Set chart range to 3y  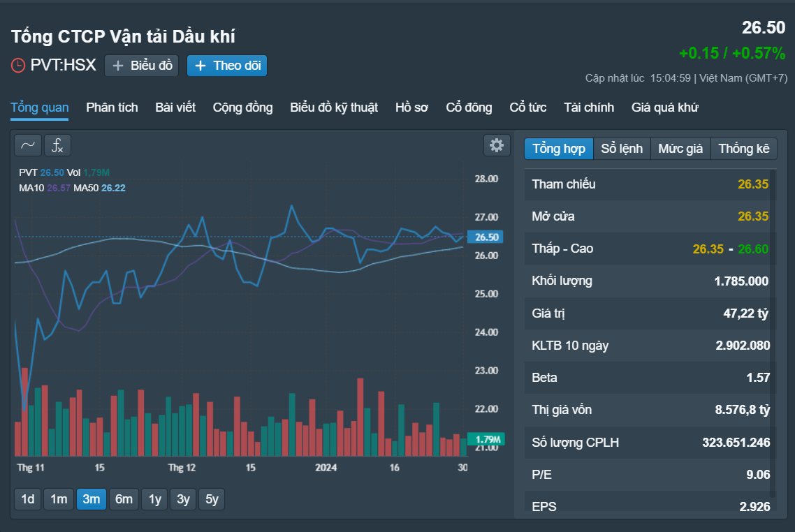[183, 499]
